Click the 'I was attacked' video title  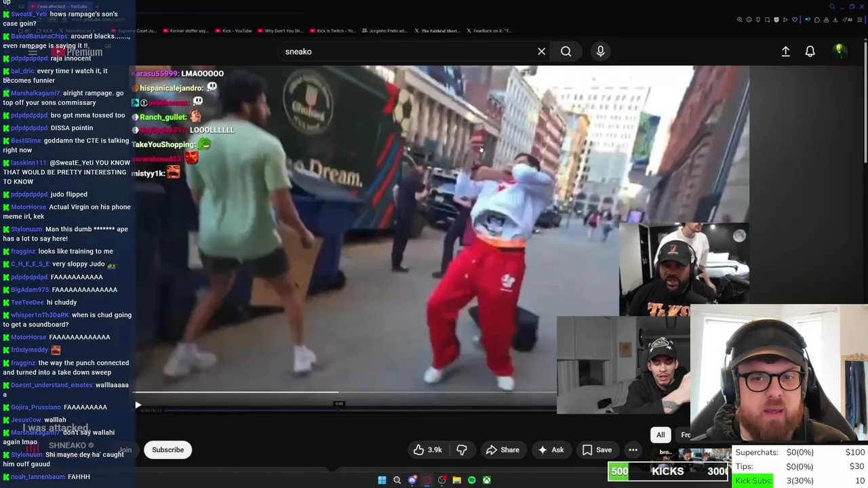coord(56,428)
